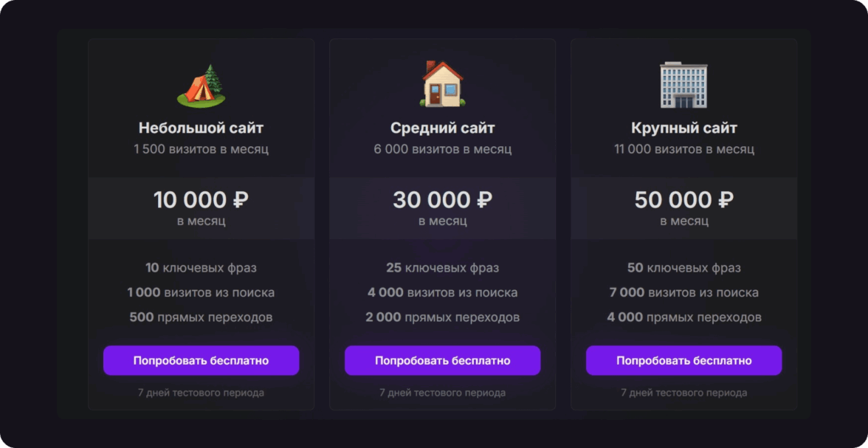Click the office building icon for Крупный сайт

click(683, 84)
